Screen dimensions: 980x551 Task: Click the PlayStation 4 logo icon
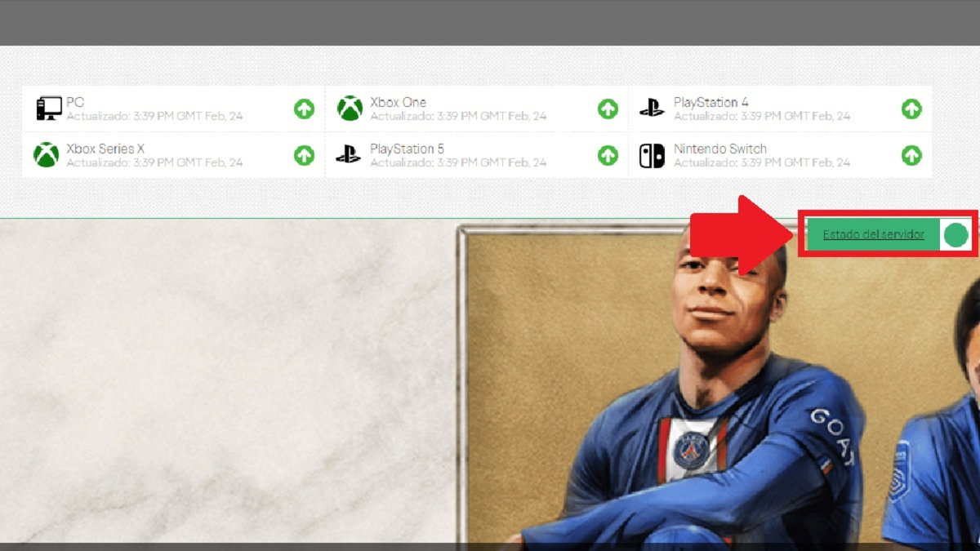coord(652,108)
